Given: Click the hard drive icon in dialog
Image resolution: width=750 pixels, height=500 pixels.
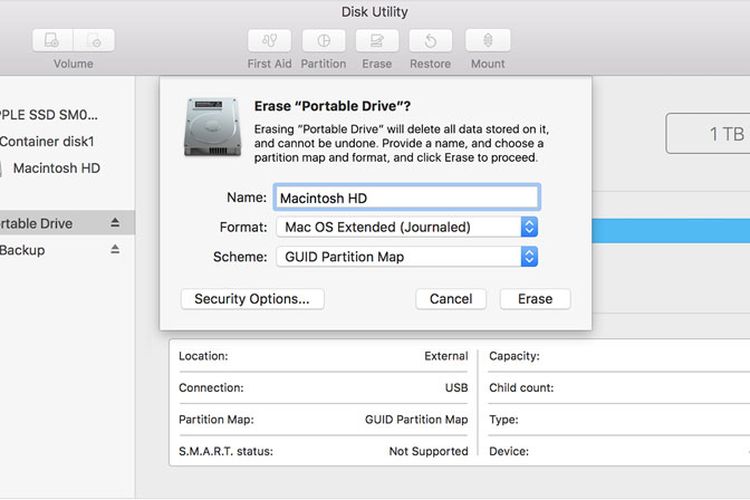Looking at the screenshot, I should tap(212, 127).
